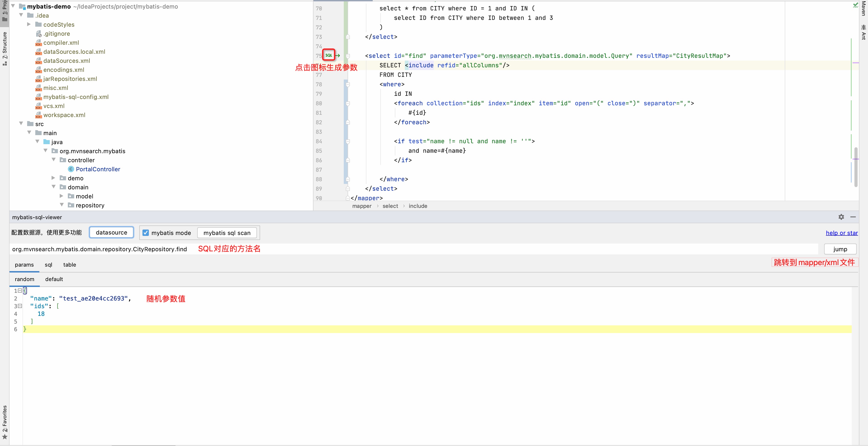Open mybatis-sql-config.xml file

(x=76, y=97)
